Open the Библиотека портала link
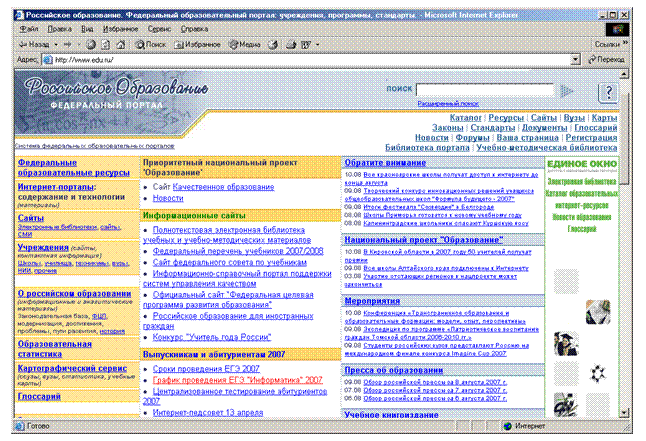Viewport: 646px width, 441px height. point(427,148)
